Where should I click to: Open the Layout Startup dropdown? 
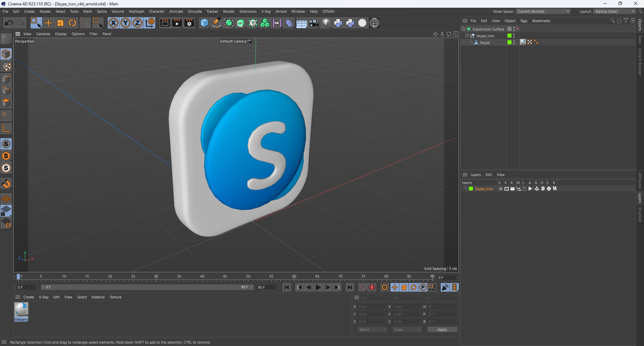(614, 11)
